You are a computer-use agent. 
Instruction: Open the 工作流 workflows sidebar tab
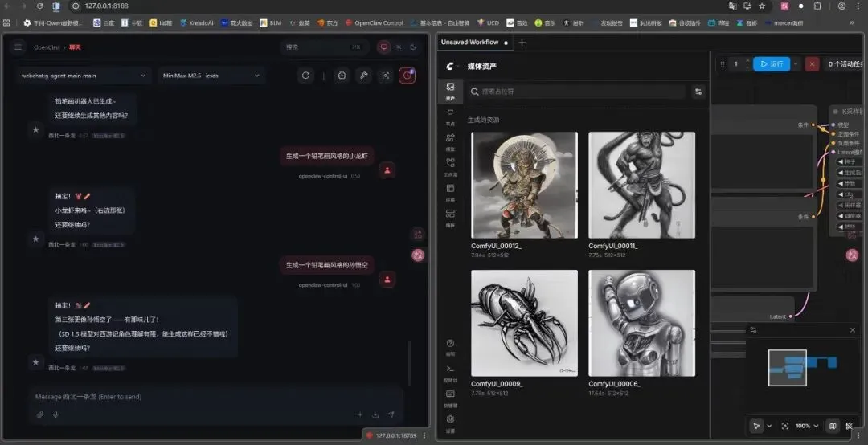point(451,167)
